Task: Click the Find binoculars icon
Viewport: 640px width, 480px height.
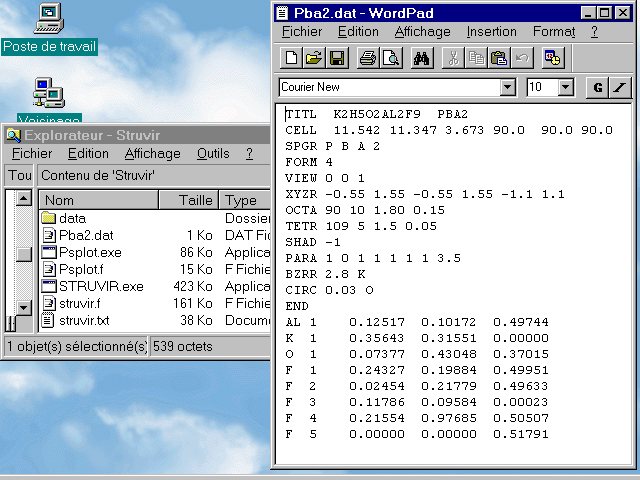Action: coord(422,58)
